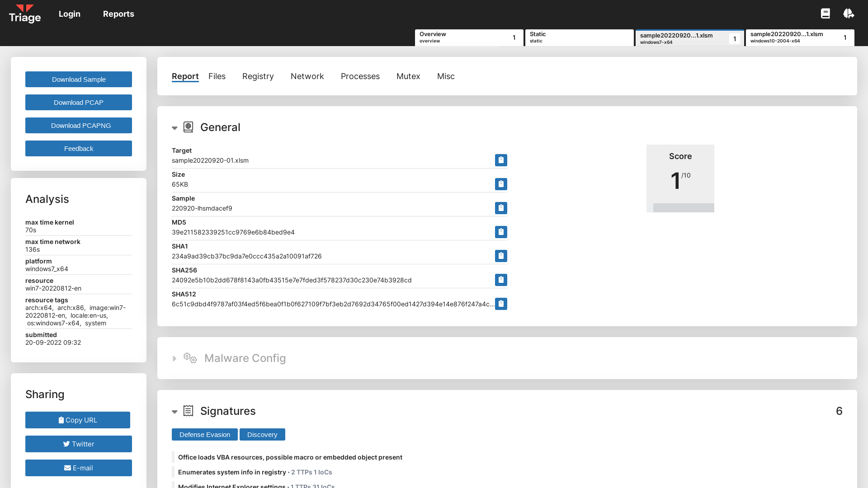This screenshot has height=488, width=868.
Task: Collapse the Signatures section
Action: click(x=175, y=412)
